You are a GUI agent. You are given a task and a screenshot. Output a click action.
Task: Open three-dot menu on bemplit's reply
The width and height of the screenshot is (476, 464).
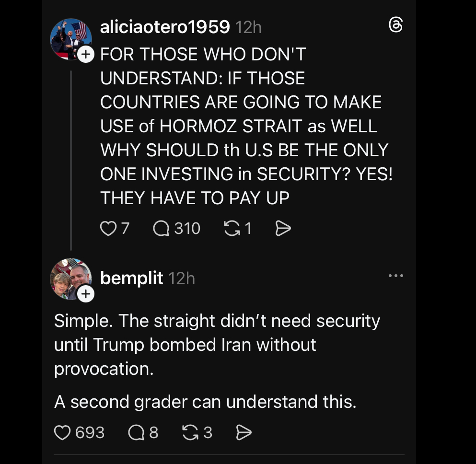(395, 276)
